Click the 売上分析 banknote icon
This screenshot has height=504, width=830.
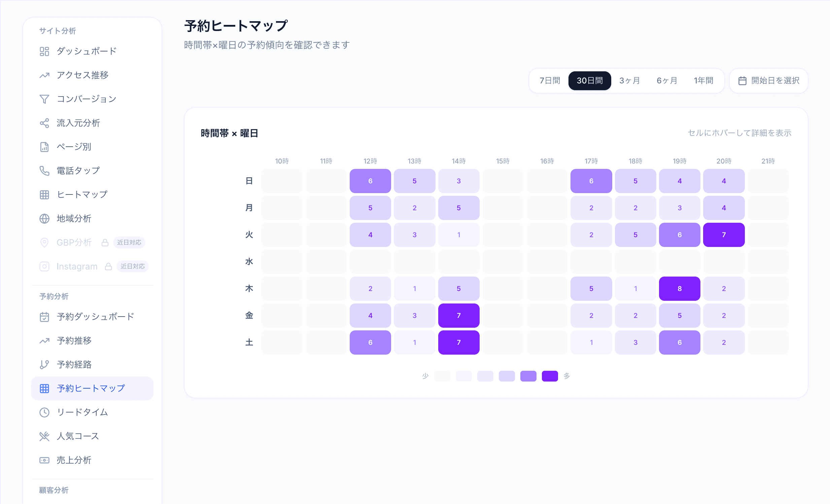point(44,460)
